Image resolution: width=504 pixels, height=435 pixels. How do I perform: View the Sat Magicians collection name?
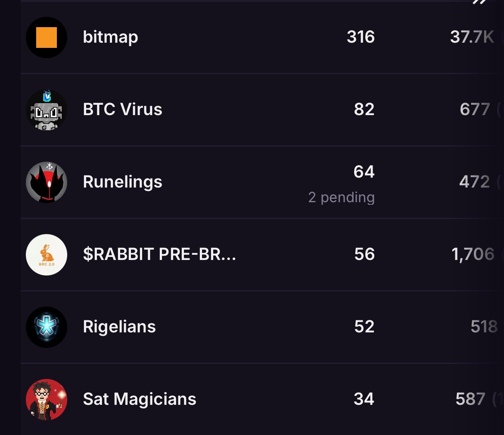tap(140, 399)
